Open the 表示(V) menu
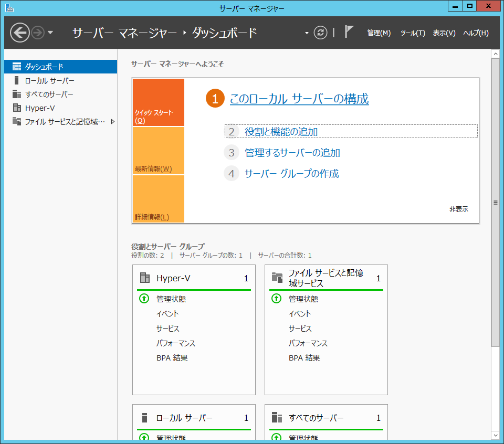This screenshot has width=504, height=444. (x=444, y=33)
